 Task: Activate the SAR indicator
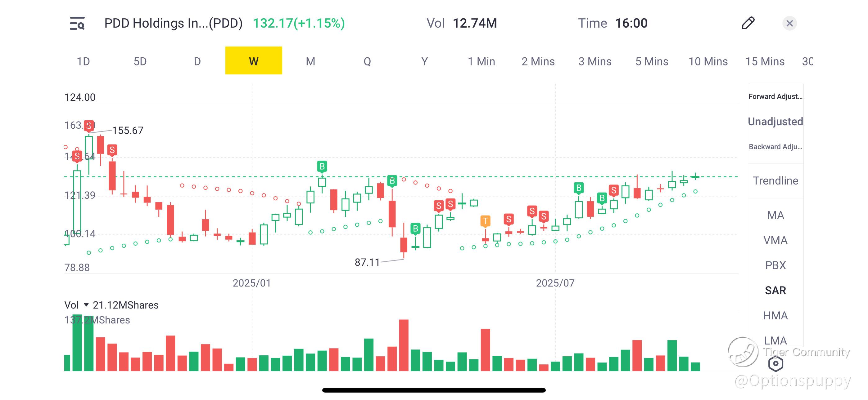775,290
